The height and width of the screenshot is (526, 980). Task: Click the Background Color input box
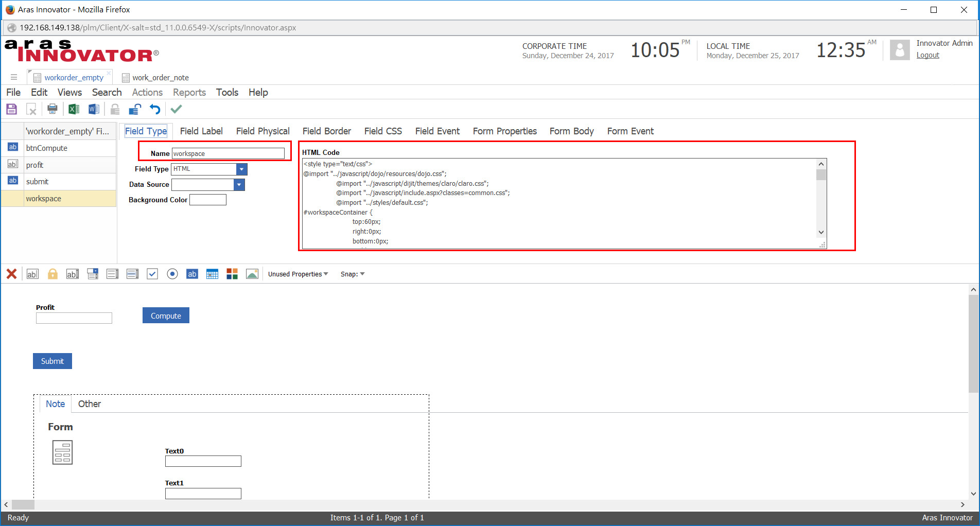208,200
